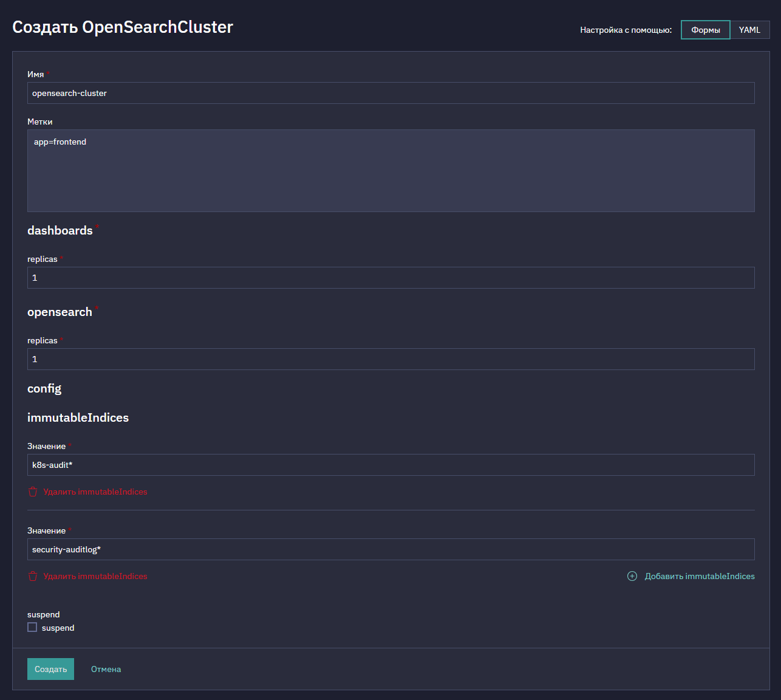Screen dimensions: 781x700
Task: Click the k8s-audit* value field
Action: click(391, 465)
